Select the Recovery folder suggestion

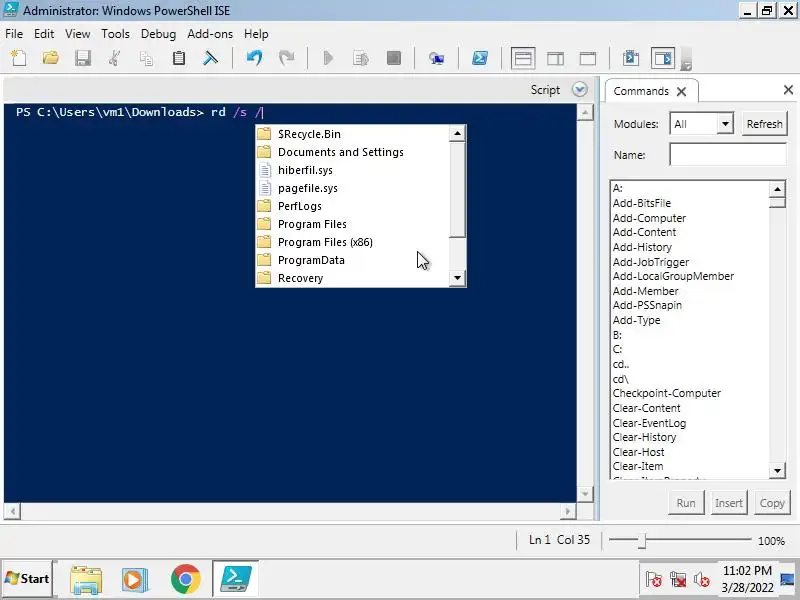point(352,278)
